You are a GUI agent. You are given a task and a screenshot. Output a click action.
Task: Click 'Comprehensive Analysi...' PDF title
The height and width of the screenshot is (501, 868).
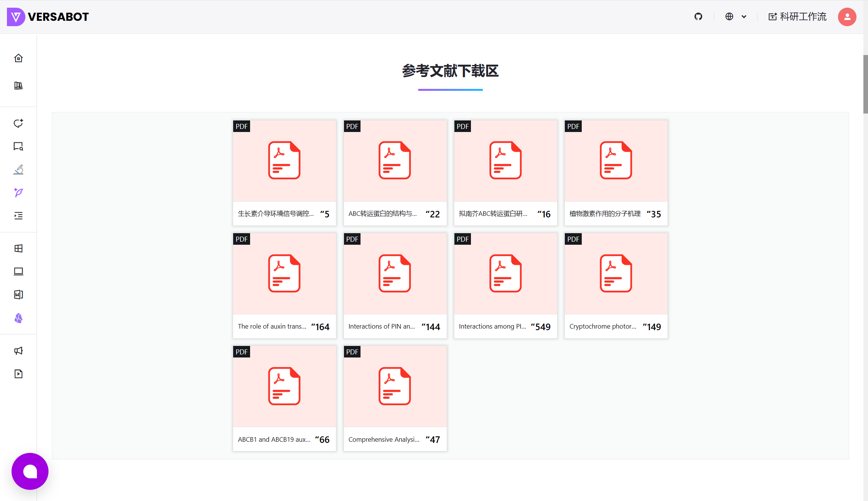tap(384, 439)
